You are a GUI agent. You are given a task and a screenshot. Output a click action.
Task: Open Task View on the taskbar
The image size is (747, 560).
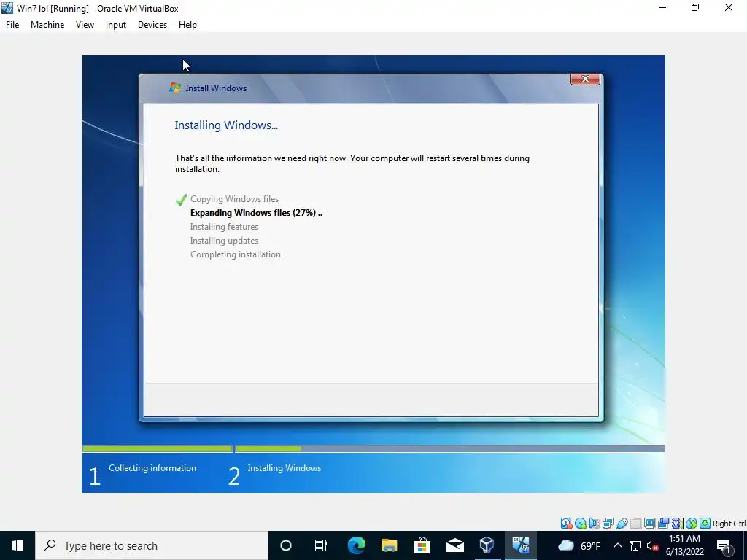pyautogui.click(x=321, y=545)
